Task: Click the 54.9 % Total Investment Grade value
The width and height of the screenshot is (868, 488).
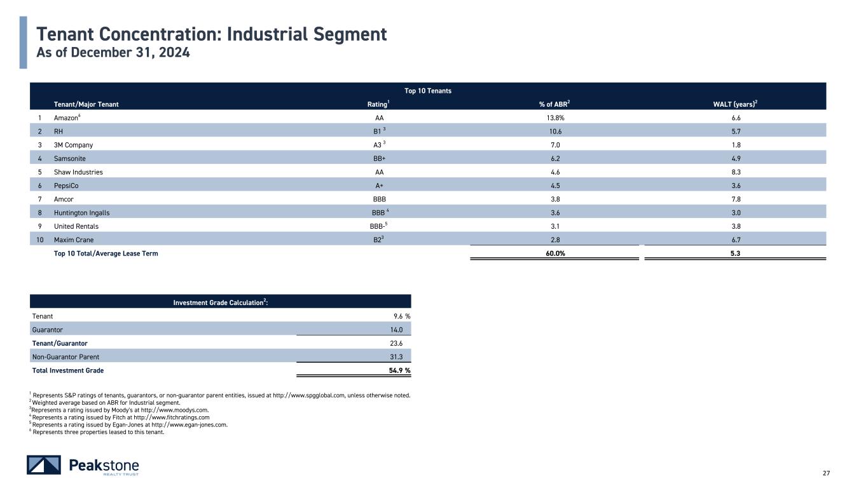Action: [399, 370]
